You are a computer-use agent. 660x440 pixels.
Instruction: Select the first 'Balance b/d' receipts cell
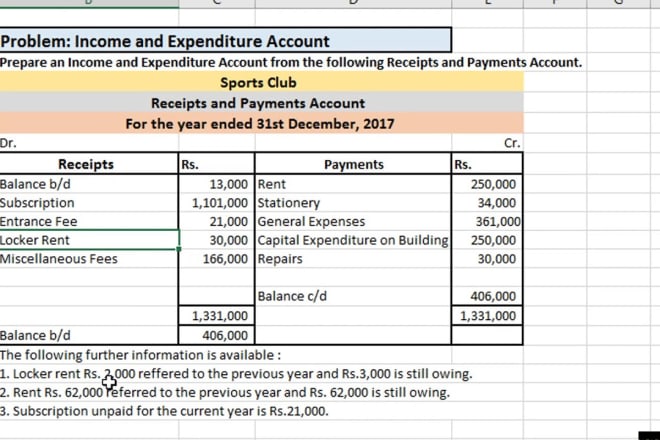coord(89,184)
